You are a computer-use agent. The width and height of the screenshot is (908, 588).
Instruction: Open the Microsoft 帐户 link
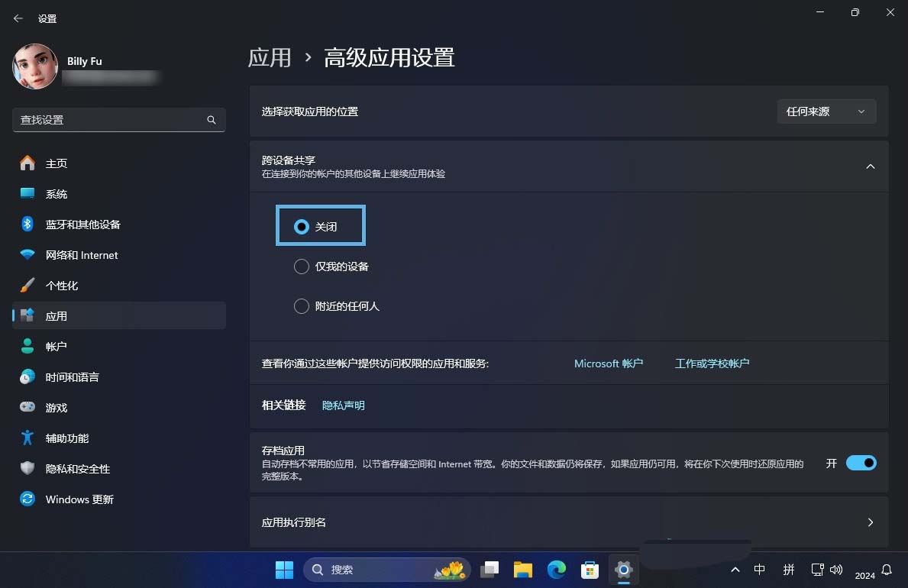(x=609, y=363)
